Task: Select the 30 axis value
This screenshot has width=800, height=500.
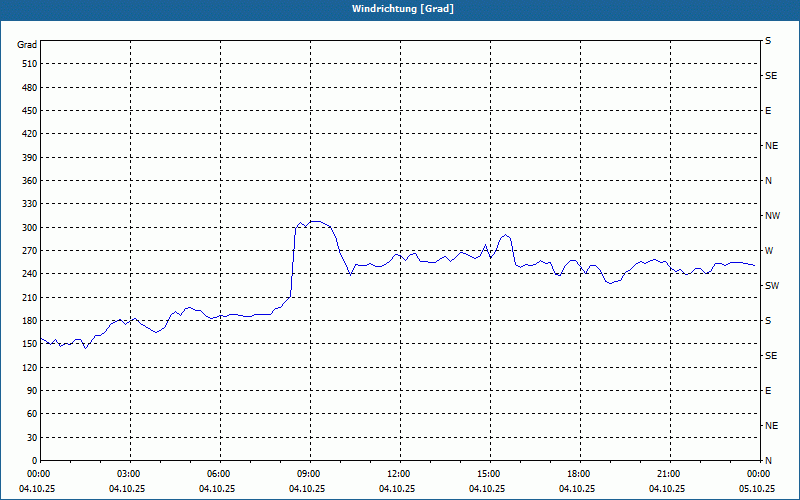Action: tap(32, 438)
